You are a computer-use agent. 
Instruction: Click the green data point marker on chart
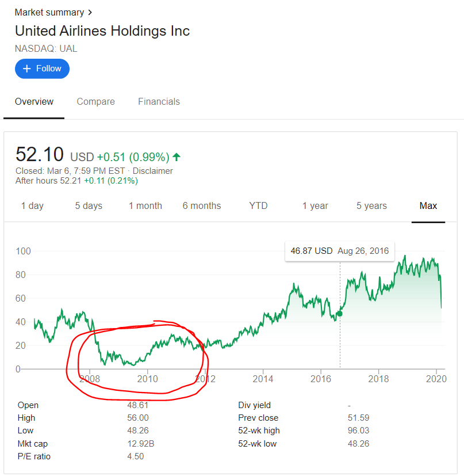(339, 313)
